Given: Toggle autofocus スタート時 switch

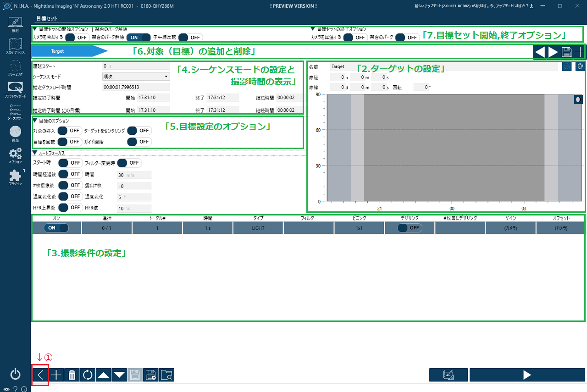Looking at the screenshot, I should (x=70, y=162).
